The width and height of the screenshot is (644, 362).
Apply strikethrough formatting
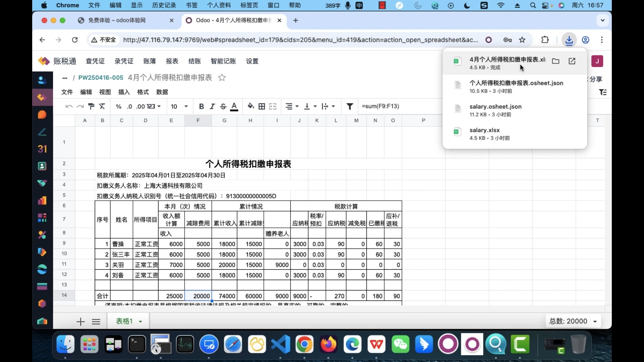point(223,106)
